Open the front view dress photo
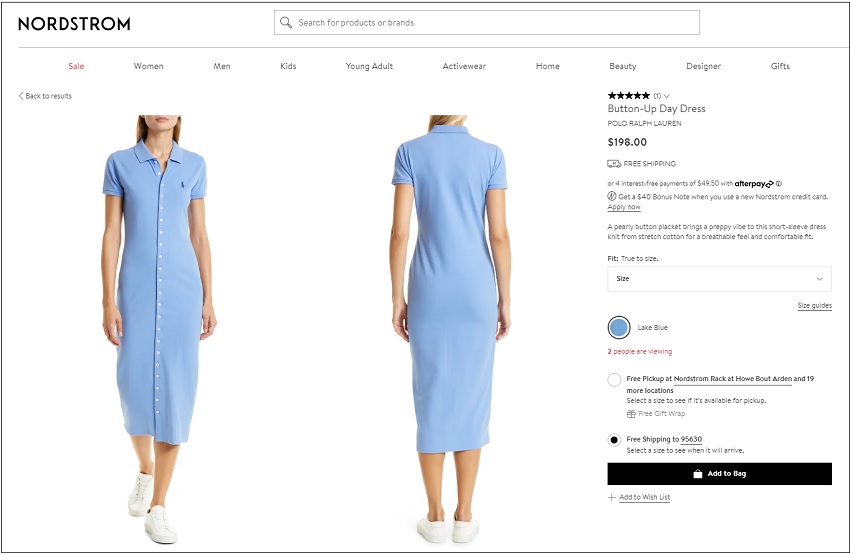Screen dimensions: 850x553 [x=160, y=329]
